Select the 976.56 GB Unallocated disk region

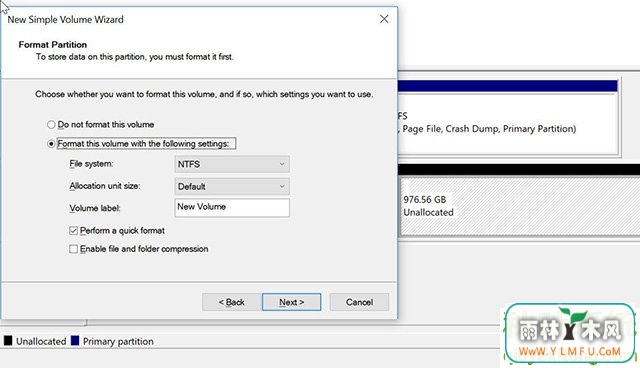pos(520,206)
